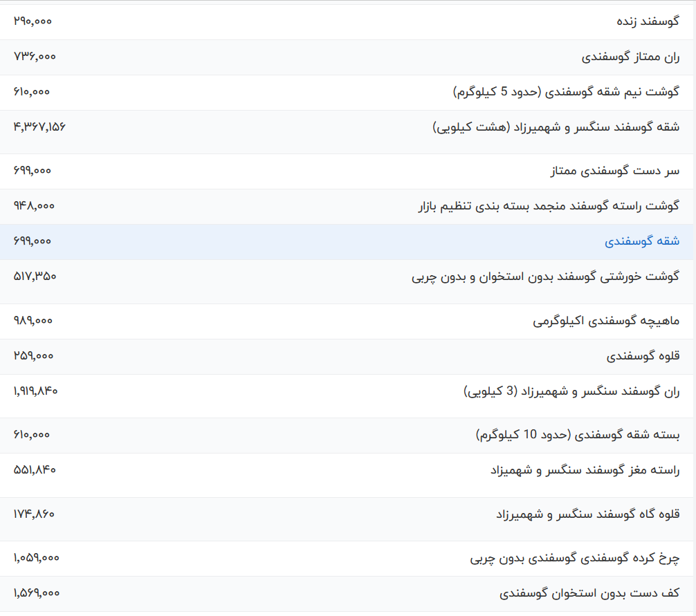The width and height of the screenshot is (696, 616).
Task: Click 'ماهیچه گوسفندی 1کیلوگرمی' item
Action: click(606, 321)
